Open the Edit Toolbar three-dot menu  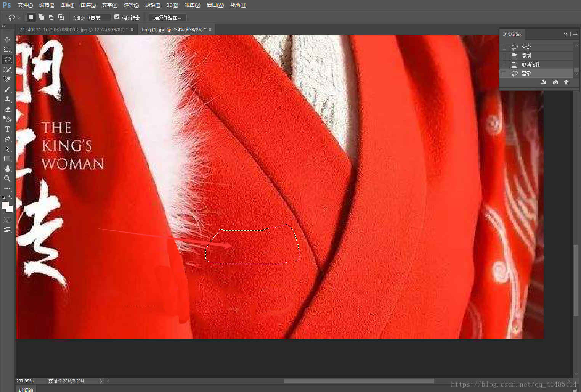click(7, 188)
